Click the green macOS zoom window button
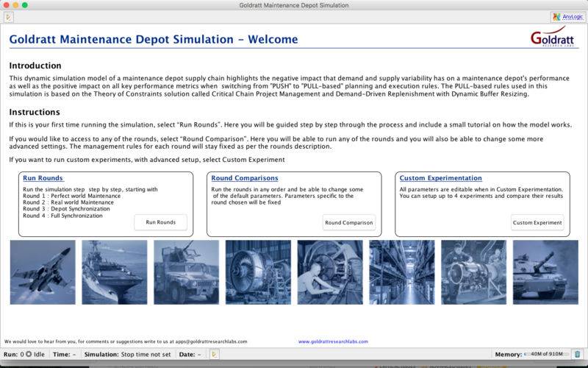 [x=25, y=5]
